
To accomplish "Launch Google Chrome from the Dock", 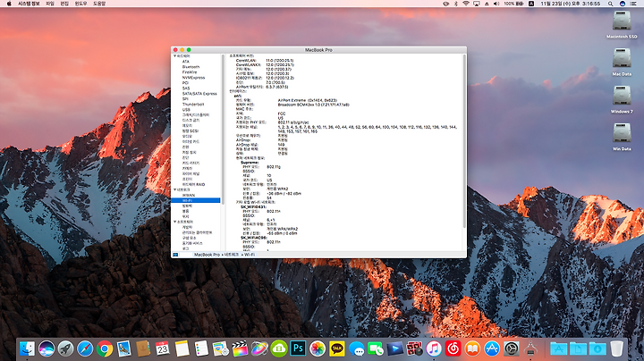I will [105, 348].
